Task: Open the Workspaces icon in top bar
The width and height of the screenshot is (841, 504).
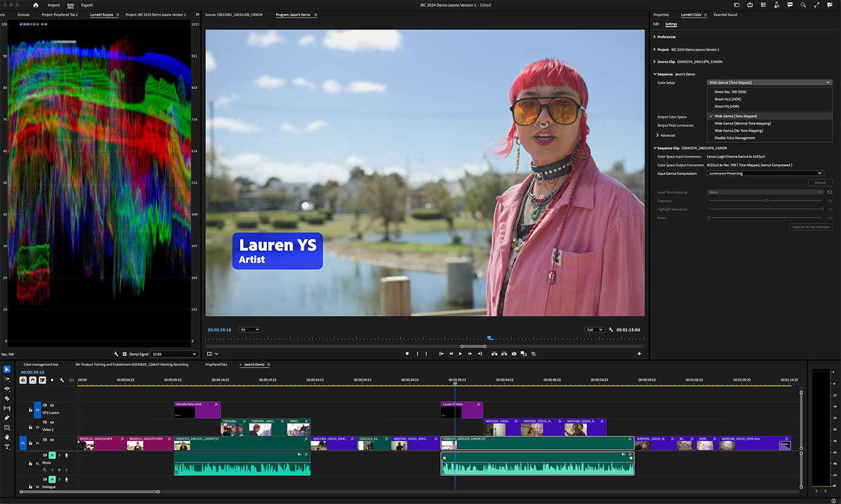Action: pyautogui.click(x=737, y=5)
